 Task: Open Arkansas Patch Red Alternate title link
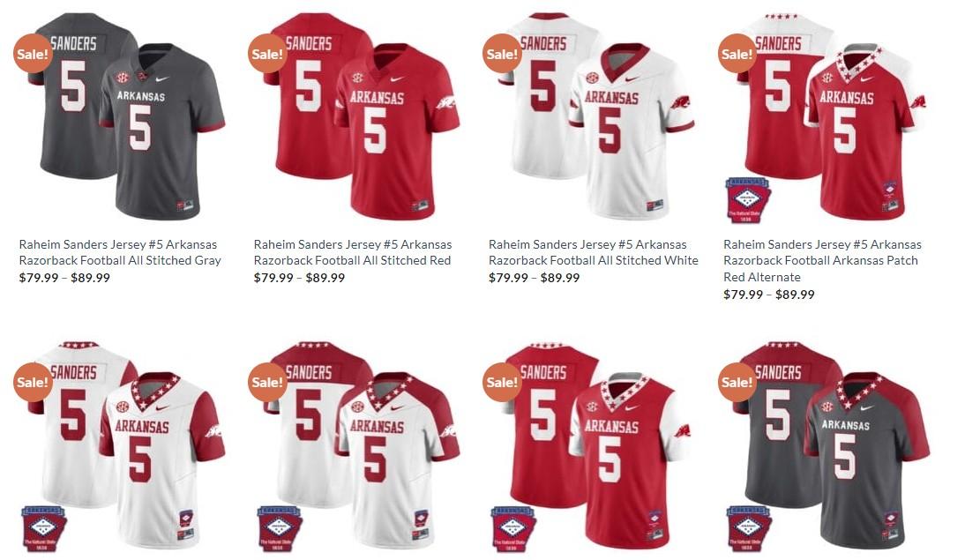pos(822,260)
